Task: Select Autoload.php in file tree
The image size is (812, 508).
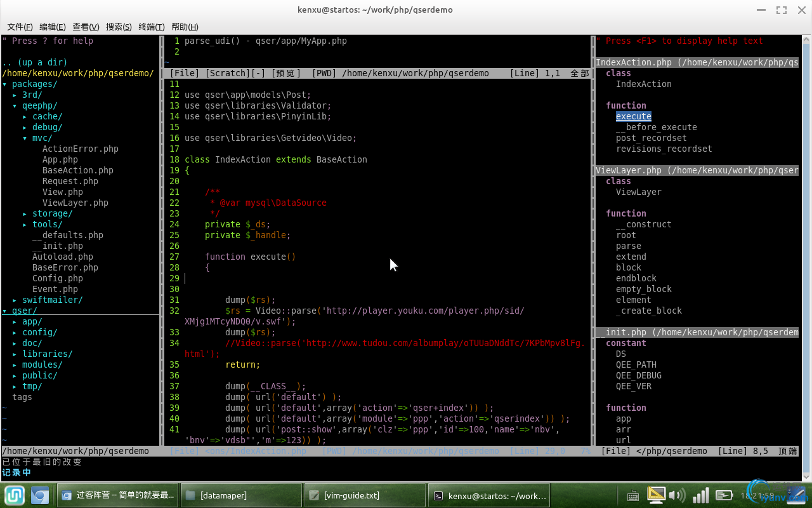Action: pyautogui.click(x=63, y=257)
